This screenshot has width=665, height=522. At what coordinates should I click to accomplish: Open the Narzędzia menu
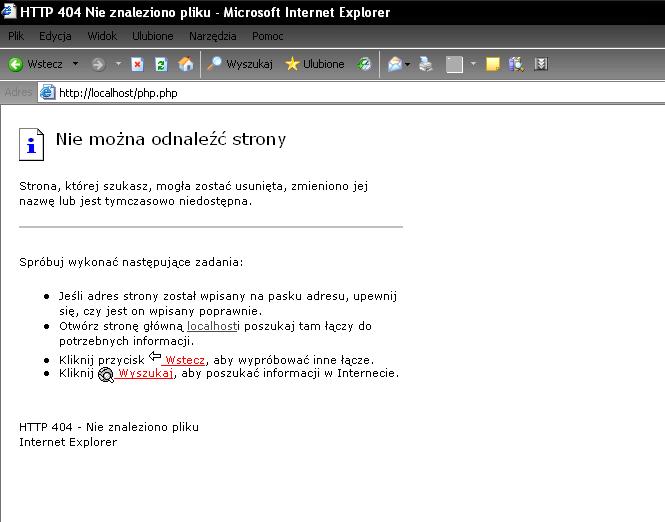tap(212, 36)
